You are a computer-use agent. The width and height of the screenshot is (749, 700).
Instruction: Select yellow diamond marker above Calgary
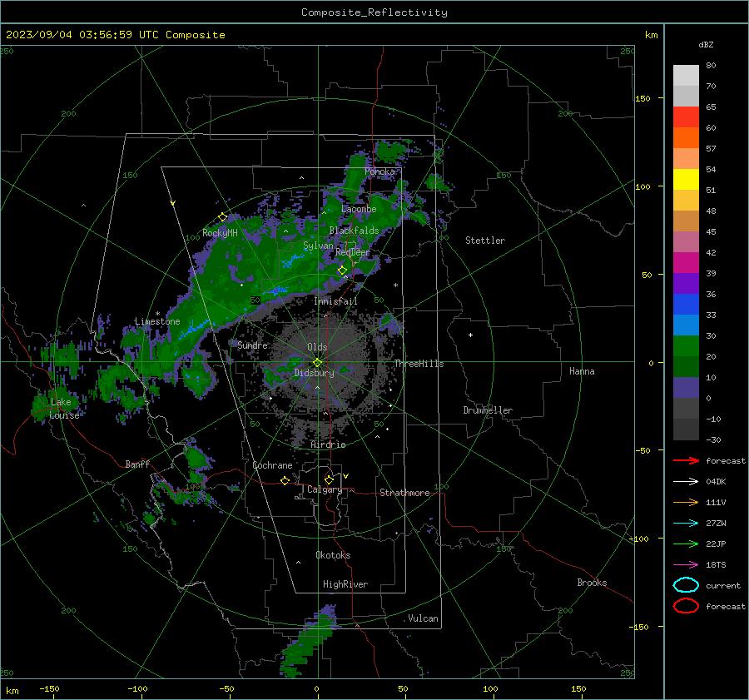[329, 479]
